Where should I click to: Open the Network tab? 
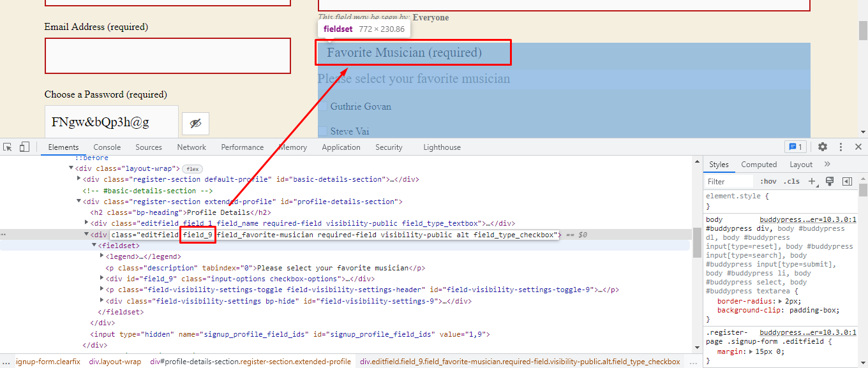pos(191,147)
